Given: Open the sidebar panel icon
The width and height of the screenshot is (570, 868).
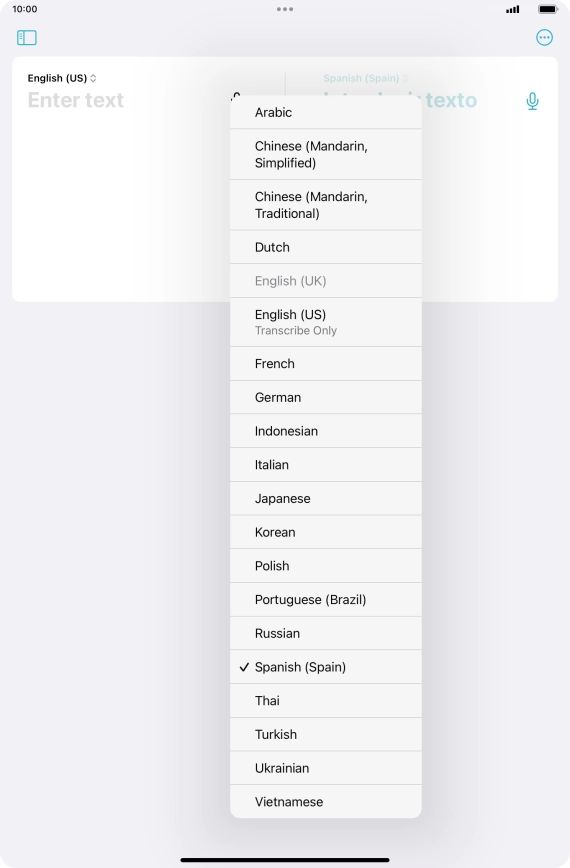Looking at the screenshot, I should pos(27,38).
